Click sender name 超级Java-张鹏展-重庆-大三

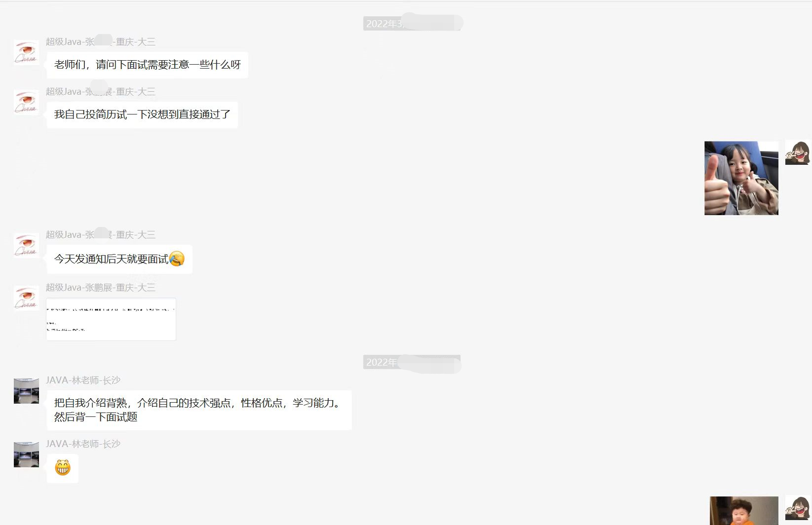pyautogui.click(x=101, y=287)
